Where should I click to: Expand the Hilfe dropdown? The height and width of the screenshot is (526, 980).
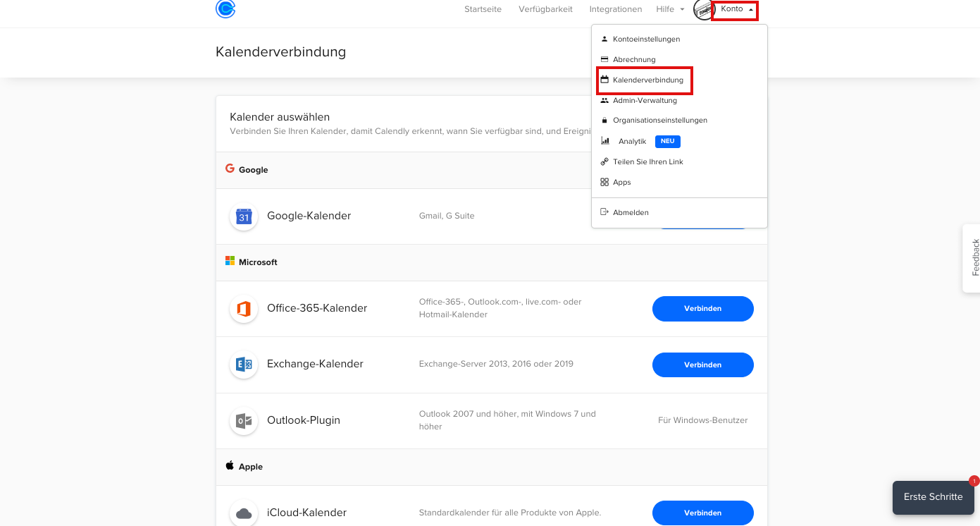coord(670,9)
